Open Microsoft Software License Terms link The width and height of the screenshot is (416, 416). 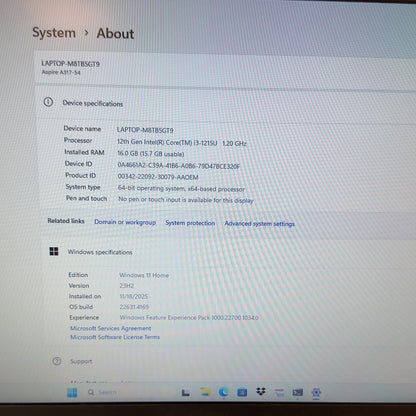115,337
